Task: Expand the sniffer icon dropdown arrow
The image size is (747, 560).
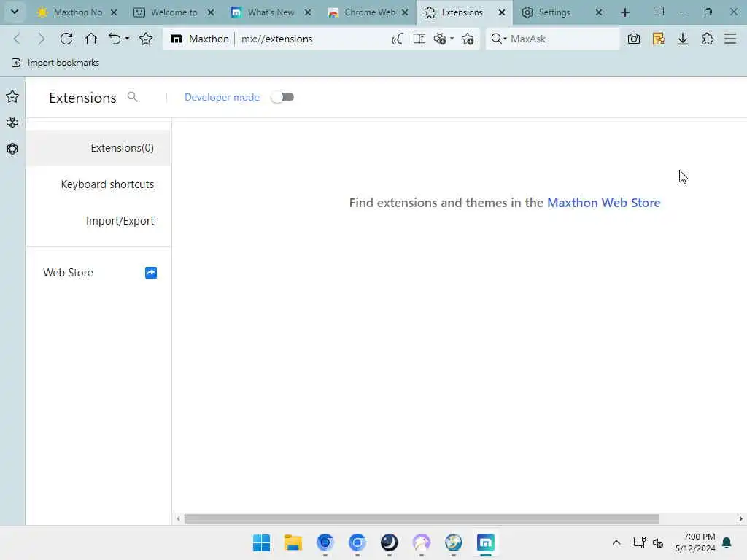Action: point(452,39)
